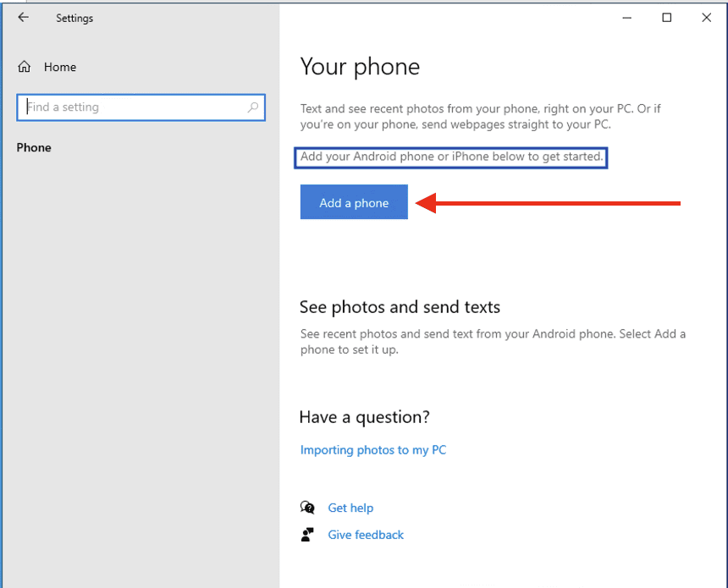728x588 pixels.
Task: Close the Settings window
Action: [707, 18]
